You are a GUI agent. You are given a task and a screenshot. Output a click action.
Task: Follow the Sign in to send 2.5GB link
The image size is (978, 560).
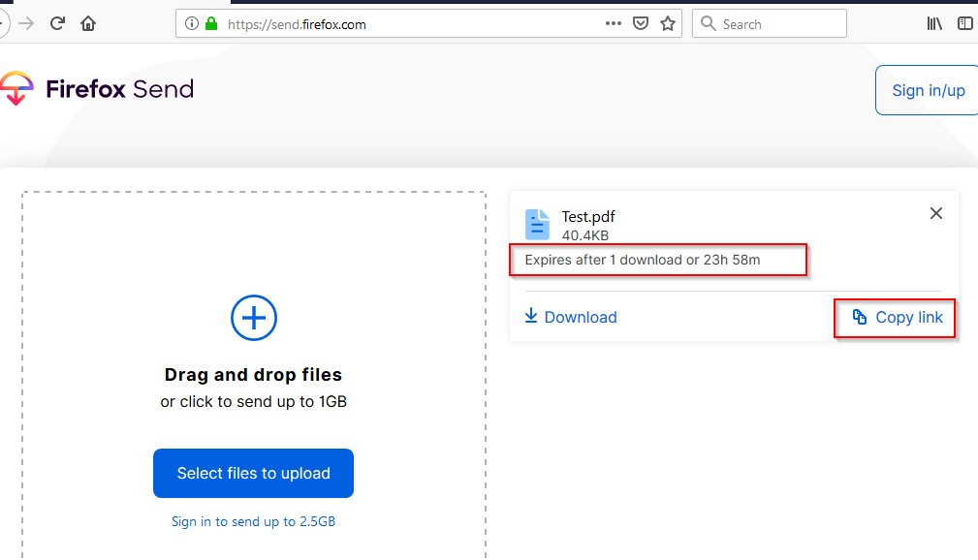pos(253,521)
